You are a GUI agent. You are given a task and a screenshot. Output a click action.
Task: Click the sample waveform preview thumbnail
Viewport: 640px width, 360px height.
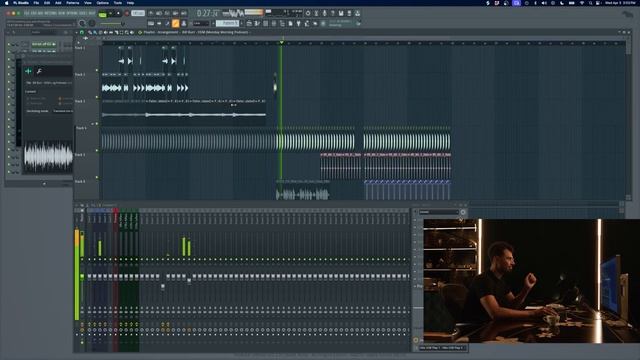pos(48,156)
